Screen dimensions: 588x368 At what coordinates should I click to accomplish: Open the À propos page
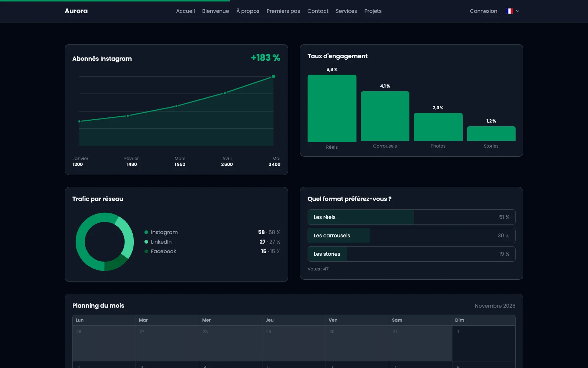coord(248,11)
